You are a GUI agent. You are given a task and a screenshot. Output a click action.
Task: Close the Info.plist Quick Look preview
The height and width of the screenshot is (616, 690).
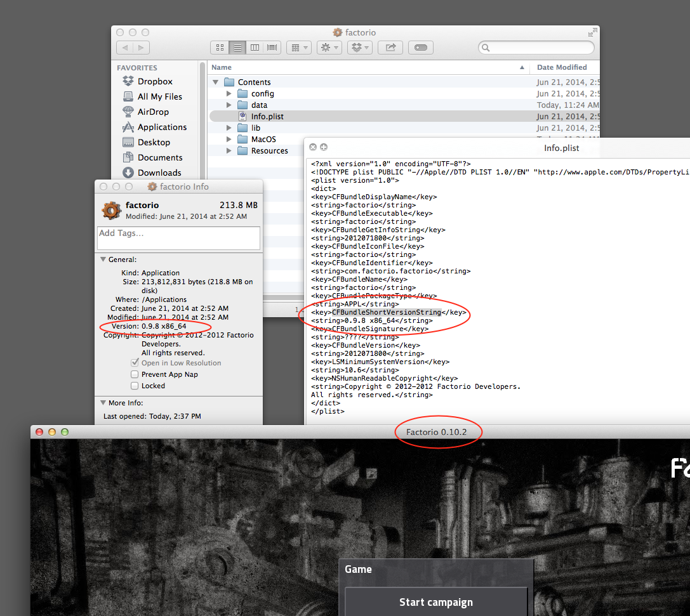tap(313, 147)
